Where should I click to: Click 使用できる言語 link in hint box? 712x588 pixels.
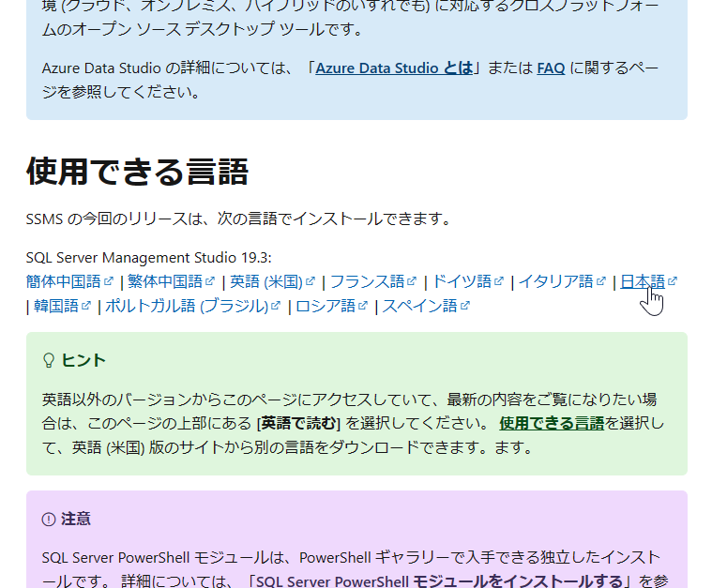(552, 423)
